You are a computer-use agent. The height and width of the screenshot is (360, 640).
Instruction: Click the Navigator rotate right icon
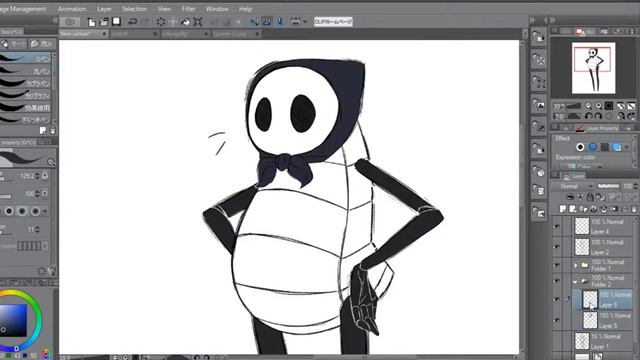598,116
